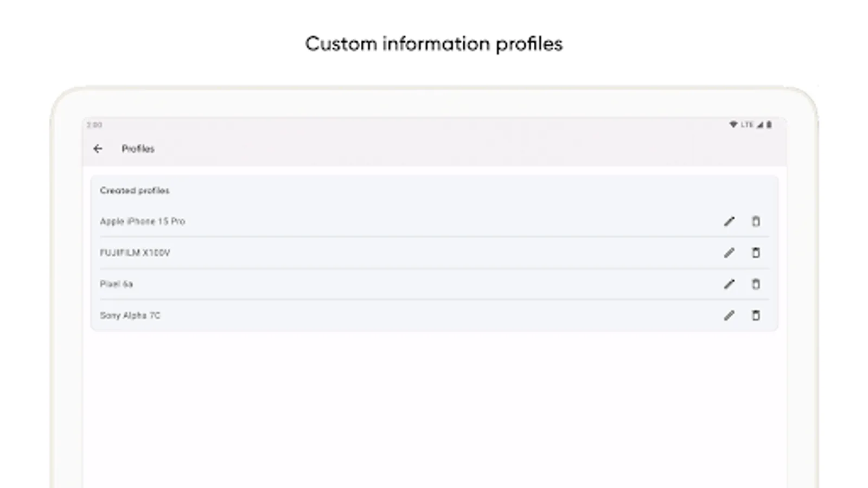This screenshot has height=488, width=868.
Task: Select the Apple iPhone 15 Pro profile name
Action: (142, 221)
